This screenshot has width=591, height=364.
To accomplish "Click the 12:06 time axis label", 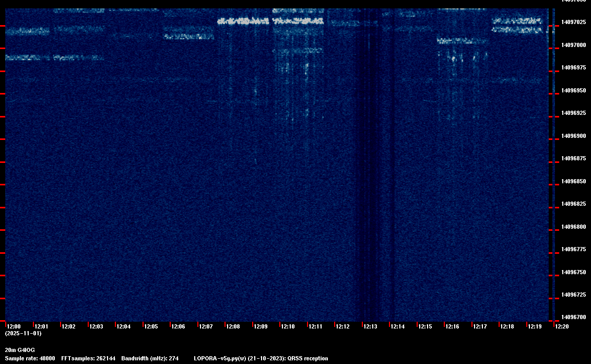I will [x=178, y=326].
